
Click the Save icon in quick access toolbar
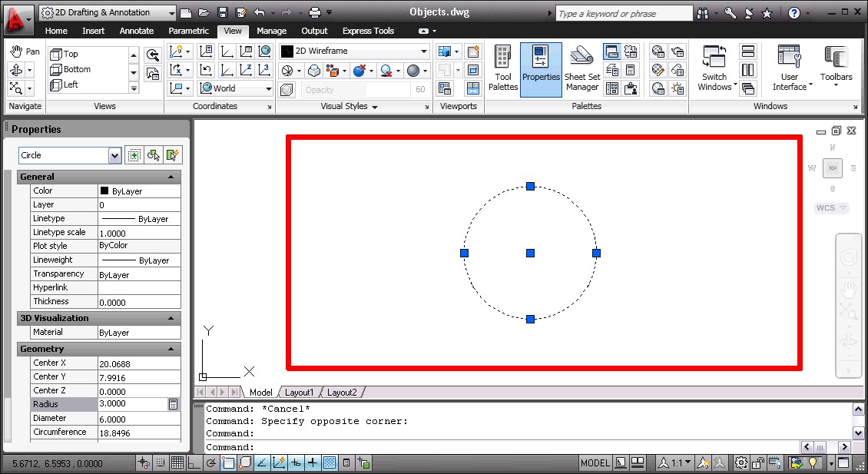tap(223, 12)
